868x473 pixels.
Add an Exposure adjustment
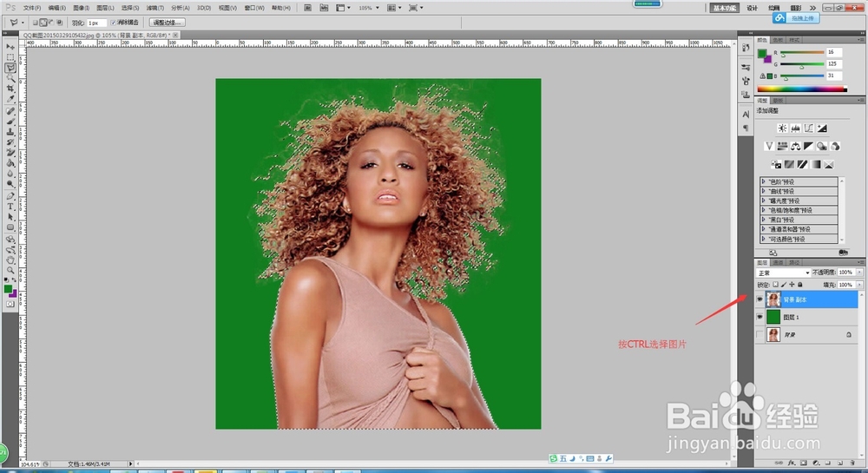[x=822, y=128]
